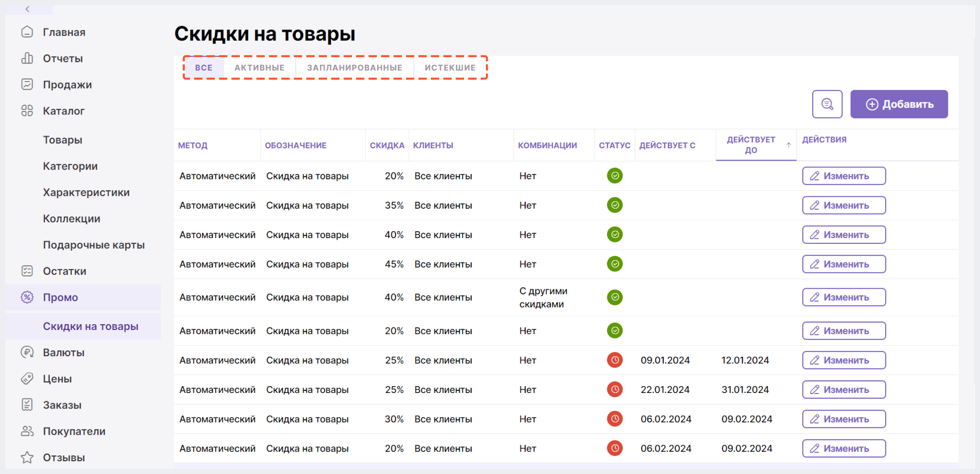Image resolution: width=980 pixels, height=474 pixels.
Task: Click the 35% discount value
Action: pos(394,205)
